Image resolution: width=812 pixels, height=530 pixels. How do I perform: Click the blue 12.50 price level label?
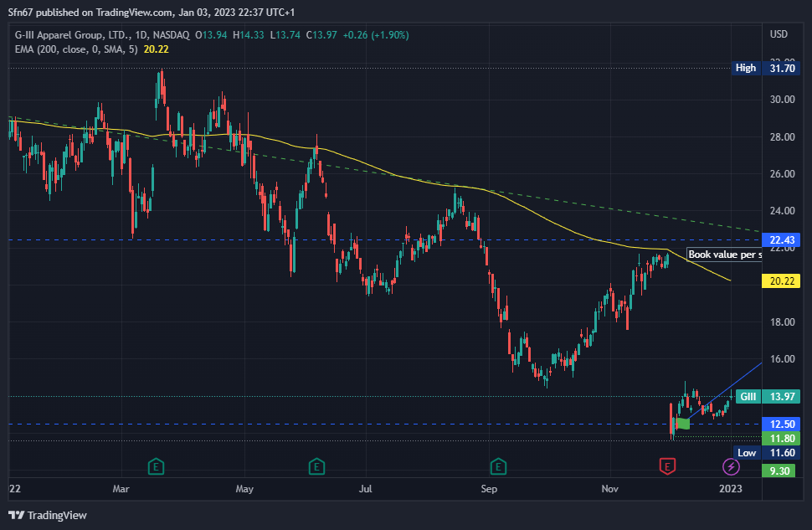(x=781, y=425)
